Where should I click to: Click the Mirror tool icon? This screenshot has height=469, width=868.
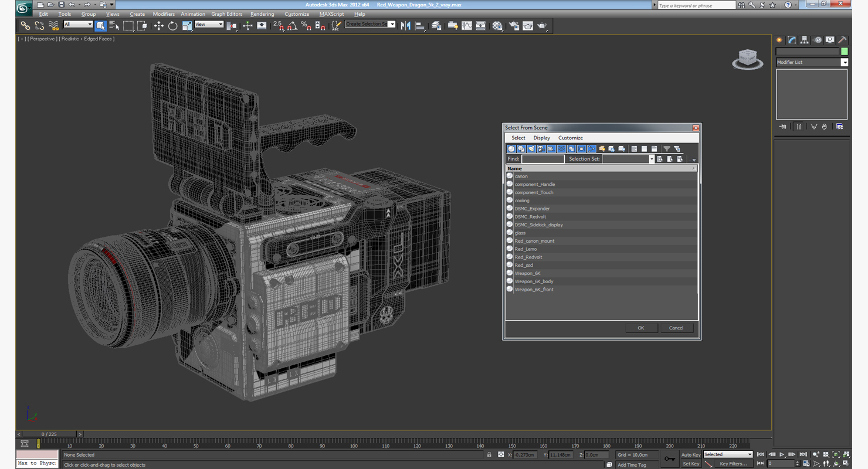pos(405,26)
